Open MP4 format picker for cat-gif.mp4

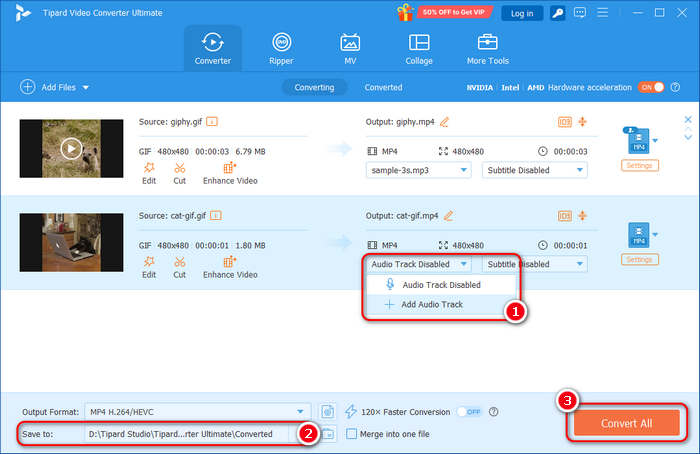(x=641, y=235)
